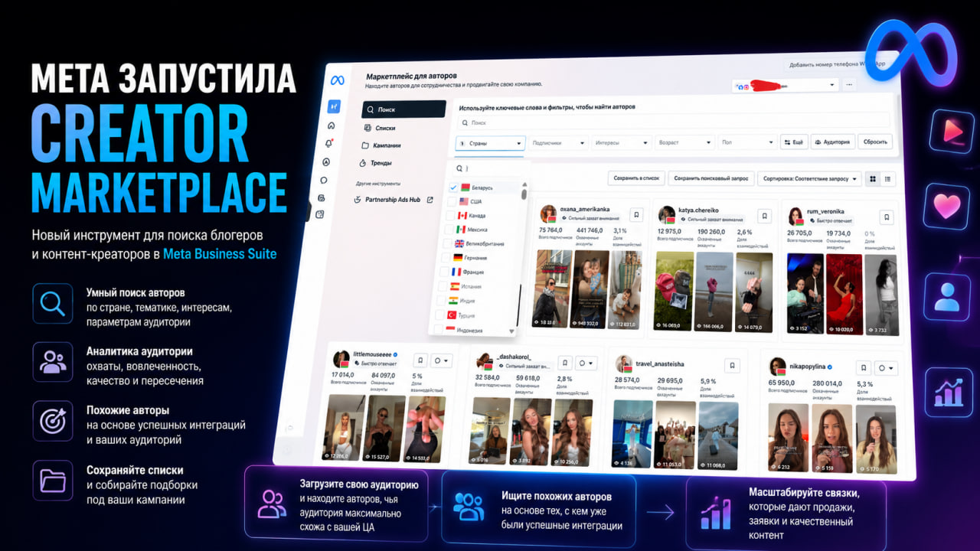The width and height of the screenshot is (980, 551).
Task: Focus the main Поиск keyword search field
Action: 672,122
